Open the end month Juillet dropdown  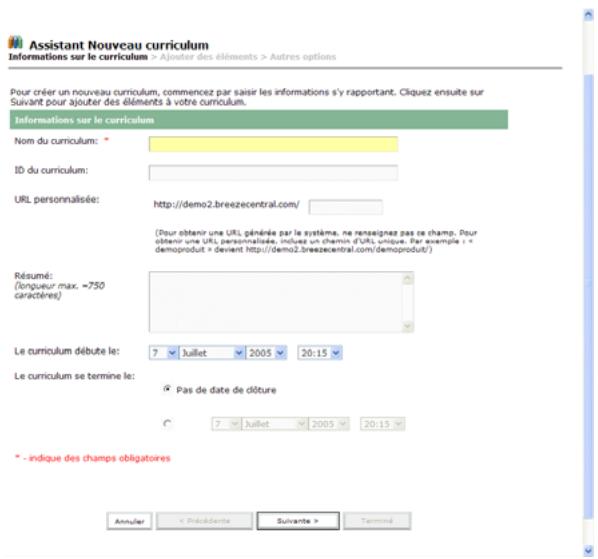[275, 424]
